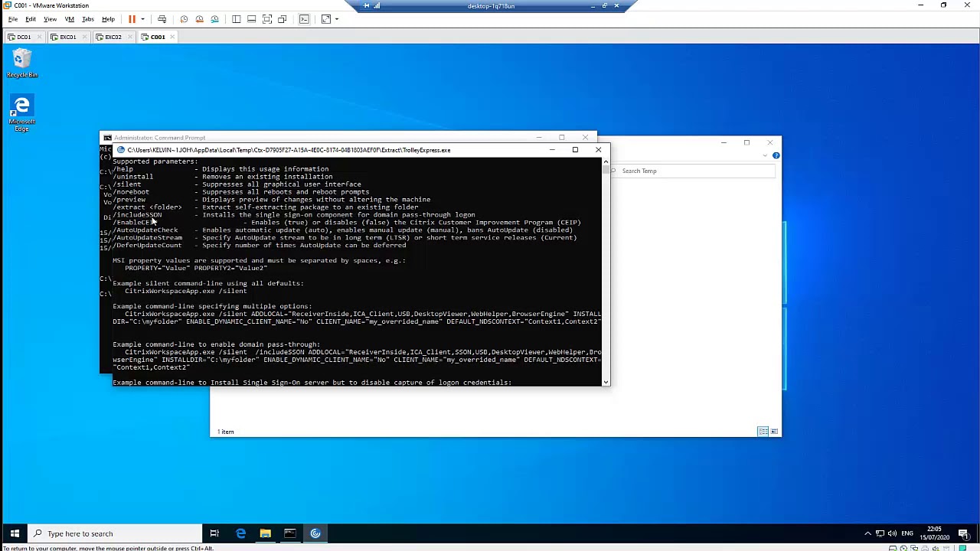Select the Recycle Bin desktop icon
The width and height of the screenshot is (980, 551).
[x=21, y=63]
